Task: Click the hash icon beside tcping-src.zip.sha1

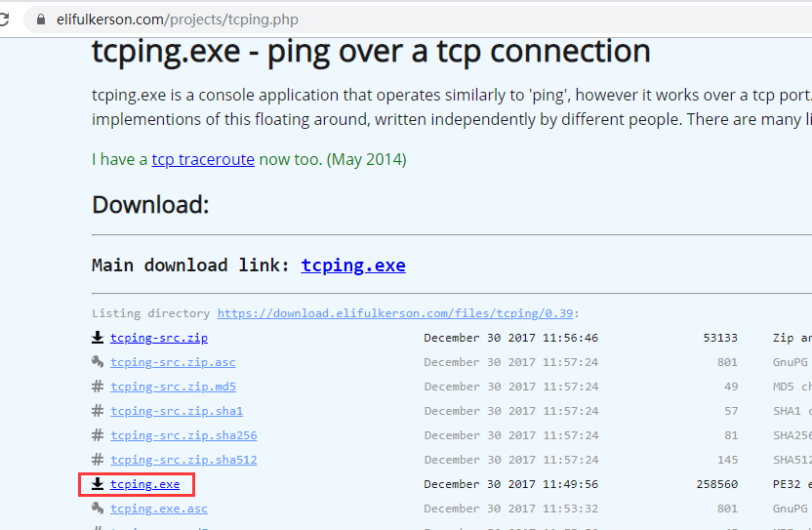Action: 98,411
